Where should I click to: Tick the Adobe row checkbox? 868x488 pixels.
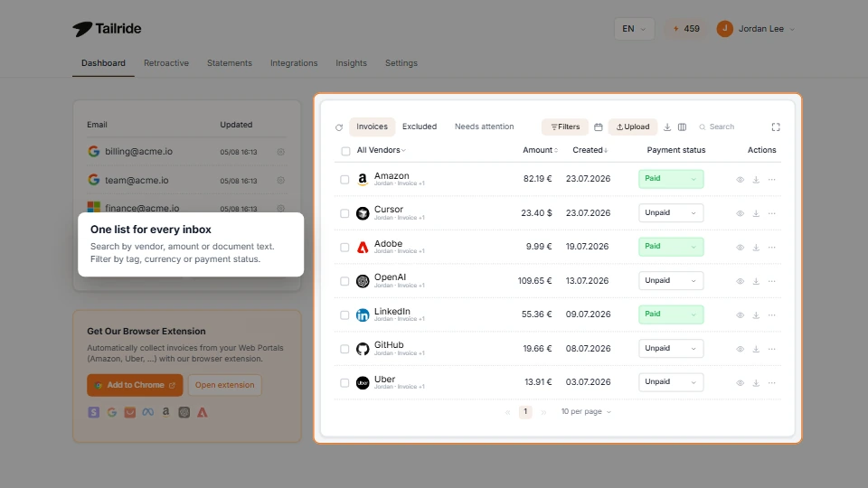tap(344, 248)
